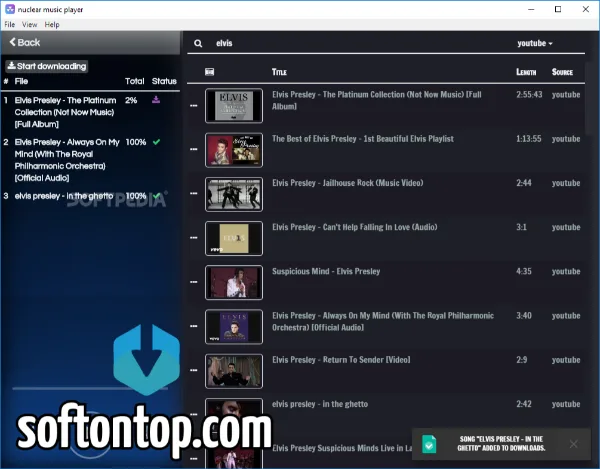Sort results by the Length header

tap(526, 72)
